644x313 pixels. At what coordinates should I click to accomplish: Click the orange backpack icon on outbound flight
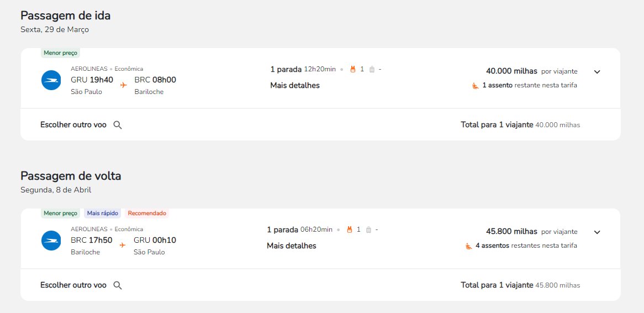pyautogui.click(x=352, y=69)
